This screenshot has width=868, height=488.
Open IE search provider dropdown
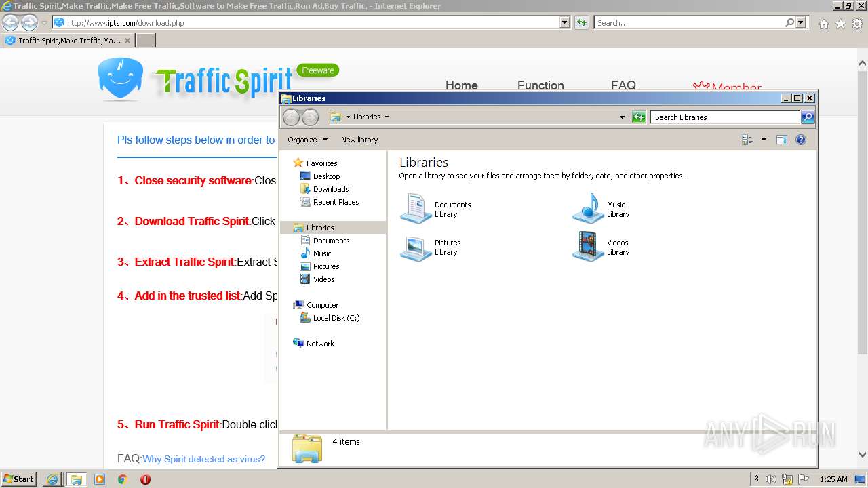(x=802, y=23)
